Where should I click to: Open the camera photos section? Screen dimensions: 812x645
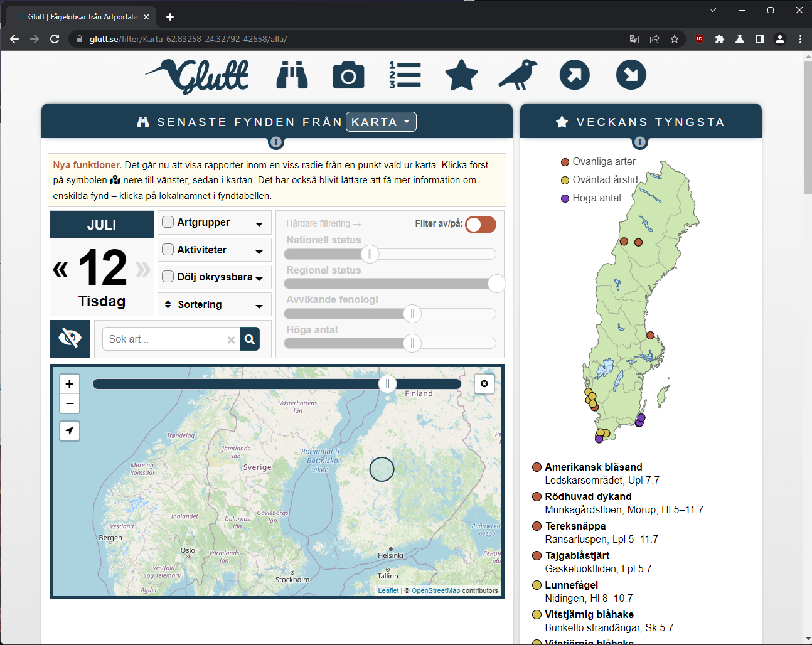pyautogui.click(x=348, y=75)
